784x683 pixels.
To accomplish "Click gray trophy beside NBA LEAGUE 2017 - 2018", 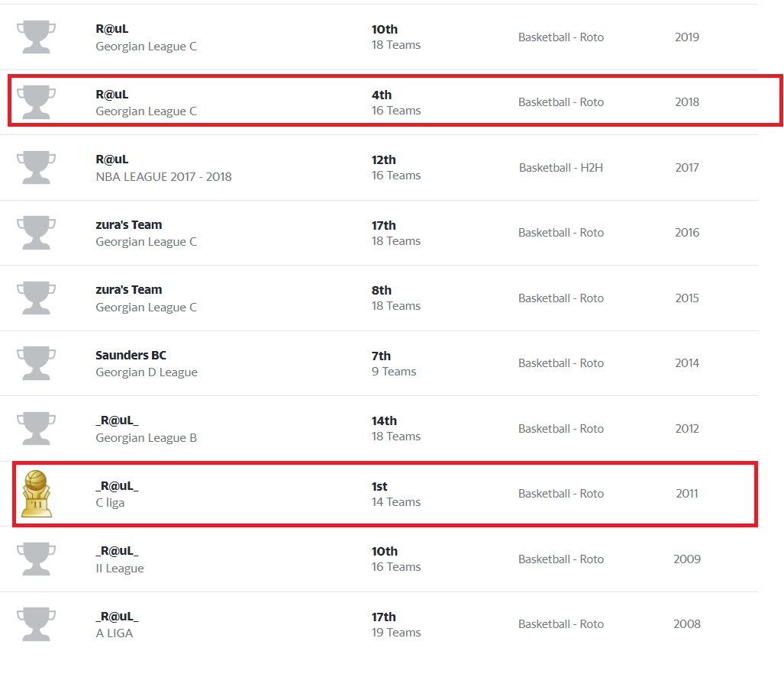I will point(36,167).
